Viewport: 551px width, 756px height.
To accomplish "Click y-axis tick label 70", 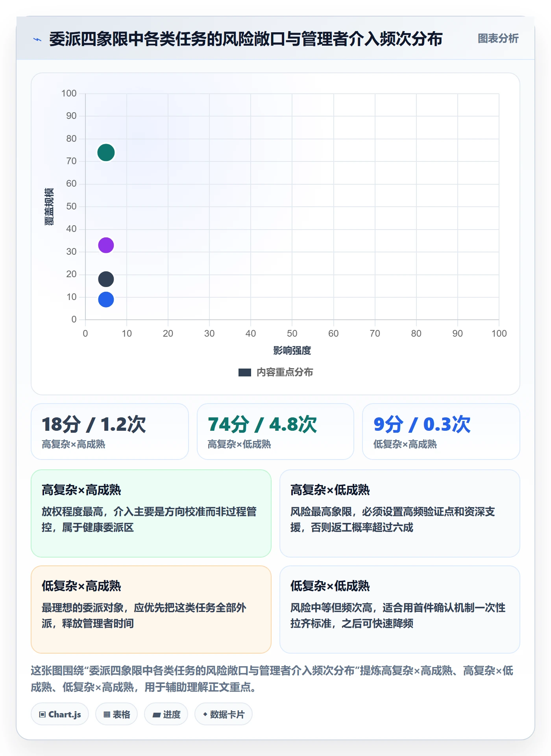I will pos(71,161).
